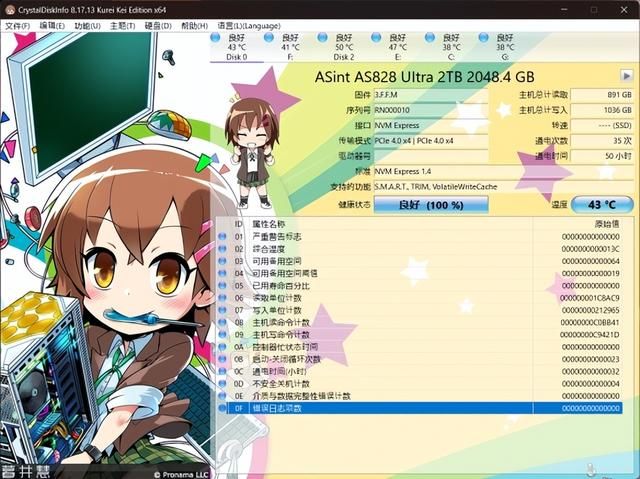
Task: Click the supported features field S.M.A.R.T., TRIM
Action: pyautogui.click(x=504, y=187)
